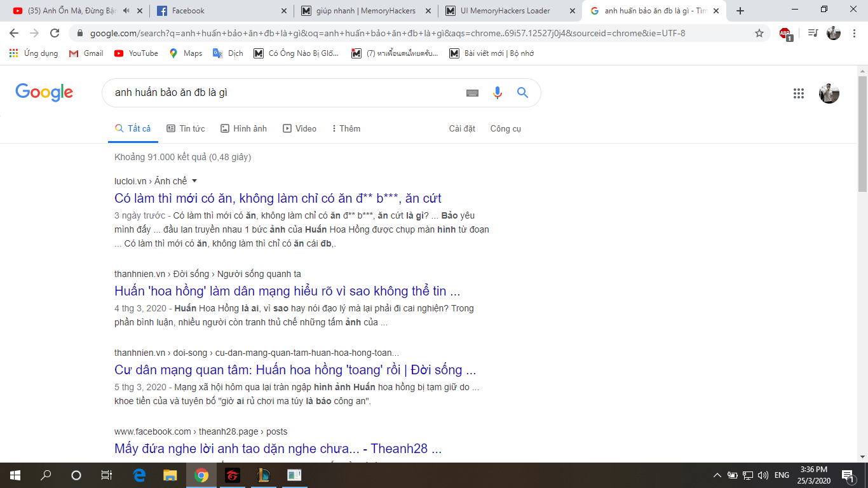The image size is (868, 488).
Task: Go back to previous page
Action: (x=14, y=33)
